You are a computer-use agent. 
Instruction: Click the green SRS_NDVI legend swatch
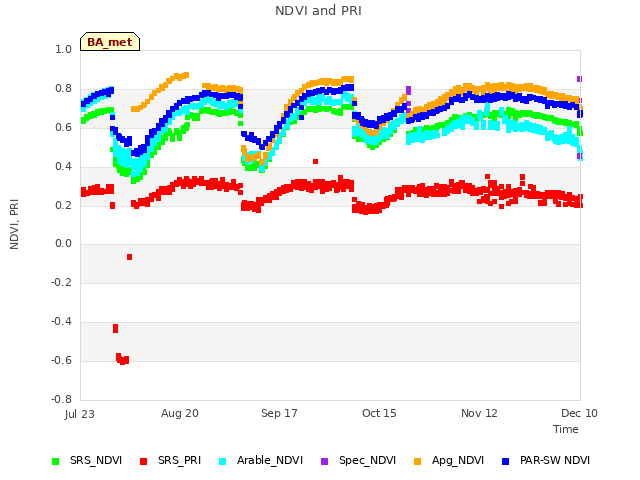(x=56, y=461)
